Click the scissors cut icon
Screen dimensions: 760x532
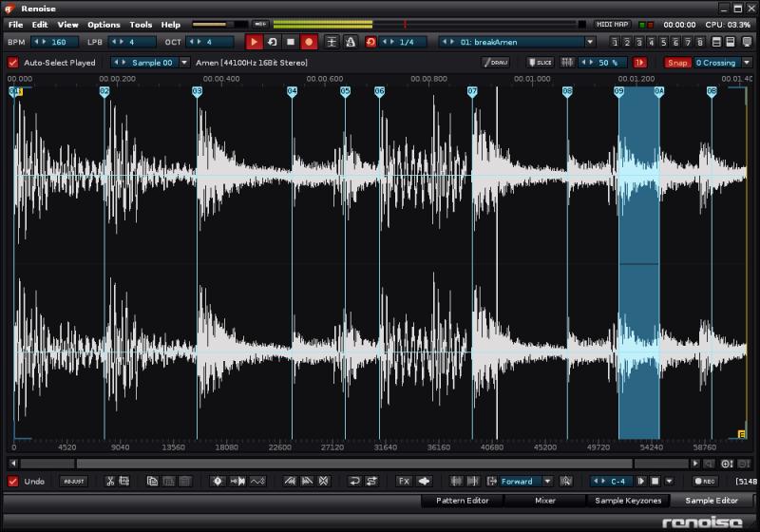[x=110, y=481]
